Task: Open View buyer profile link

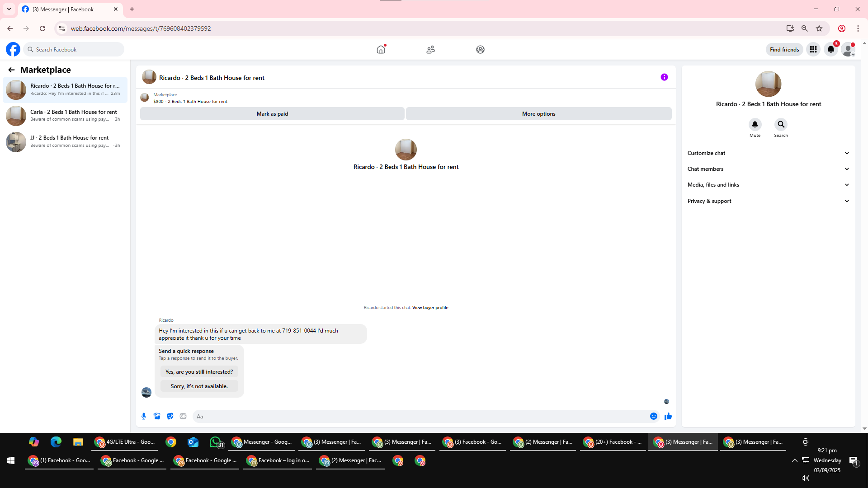Action: point(430,308)
